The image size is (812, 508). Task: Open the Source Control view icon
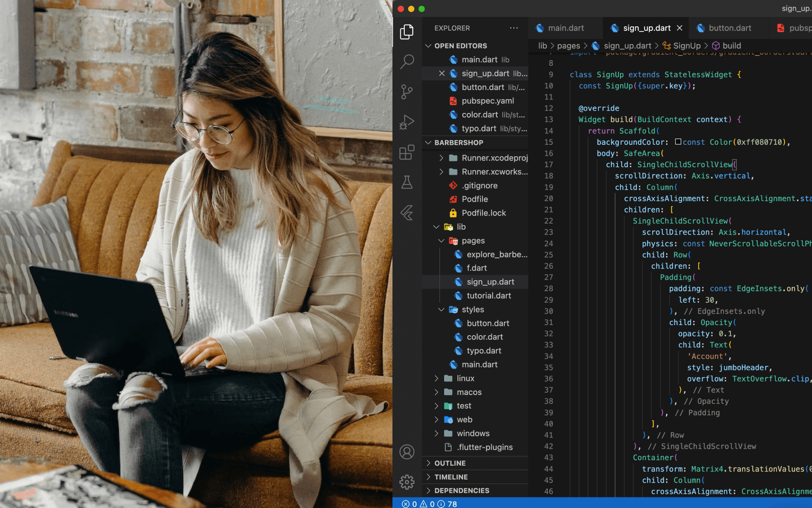click(x=407, y=91)
